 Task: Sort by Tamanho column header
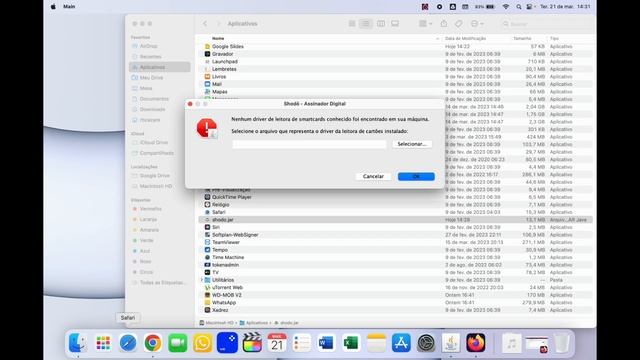[x=522, y=38]
